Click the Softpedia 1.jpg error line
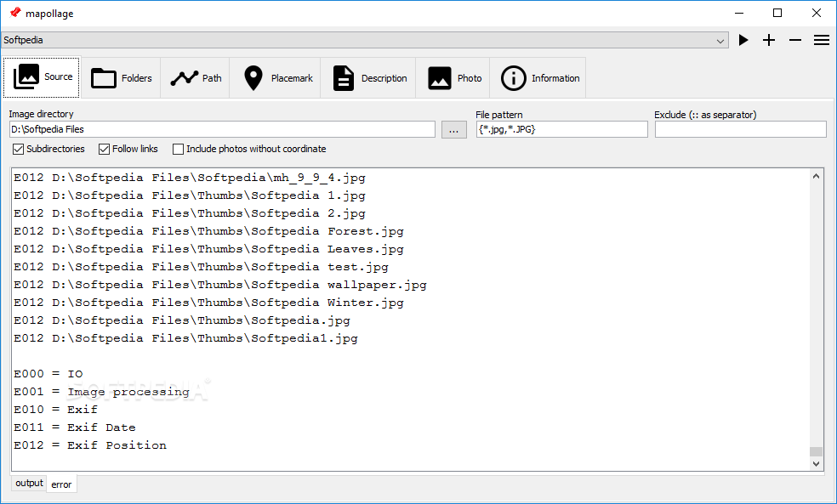 pyautogui.click(x=190, y=195)
